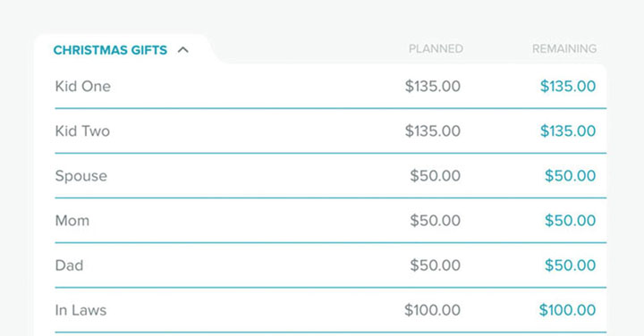This screenshot has width=644, height=336.
Task: View Spouse remaining $50.00
Action: point(570,175)
